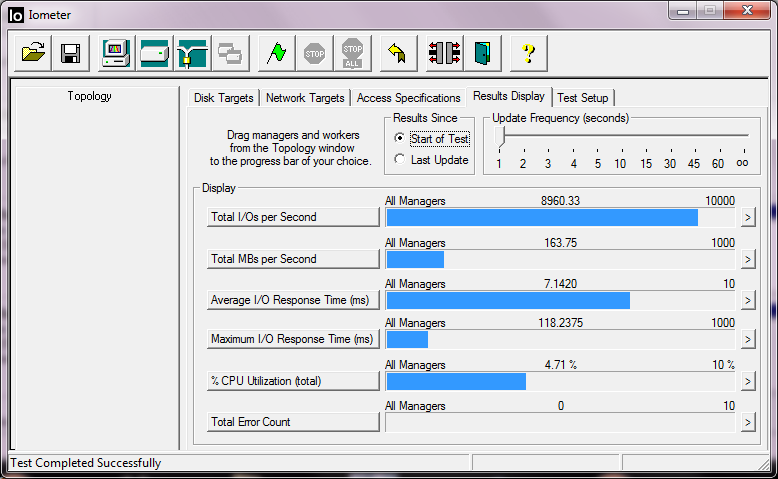Add a new network worker
This screenshot has height=479, width=778.
(x=193, y=53)
